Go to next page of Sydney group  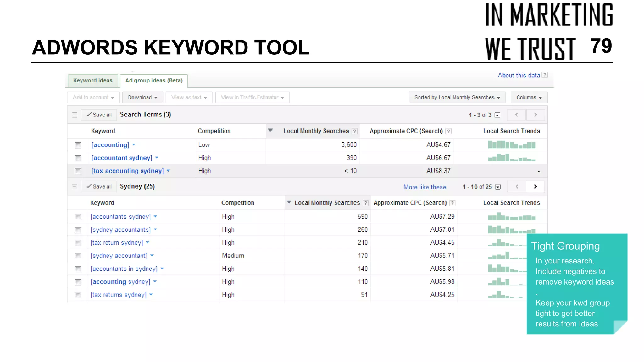click(x=535, y=187)
